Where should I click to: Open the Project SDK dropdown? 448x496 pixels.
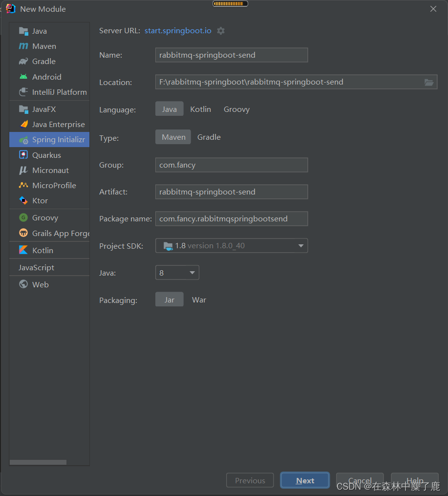tap(232, 246)
